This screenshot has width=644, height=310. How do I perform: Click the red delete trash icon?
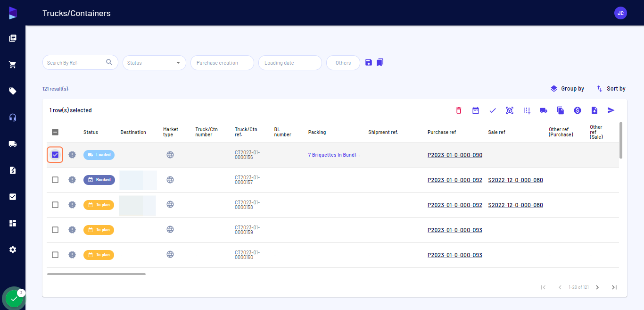(x=459, y=110)
